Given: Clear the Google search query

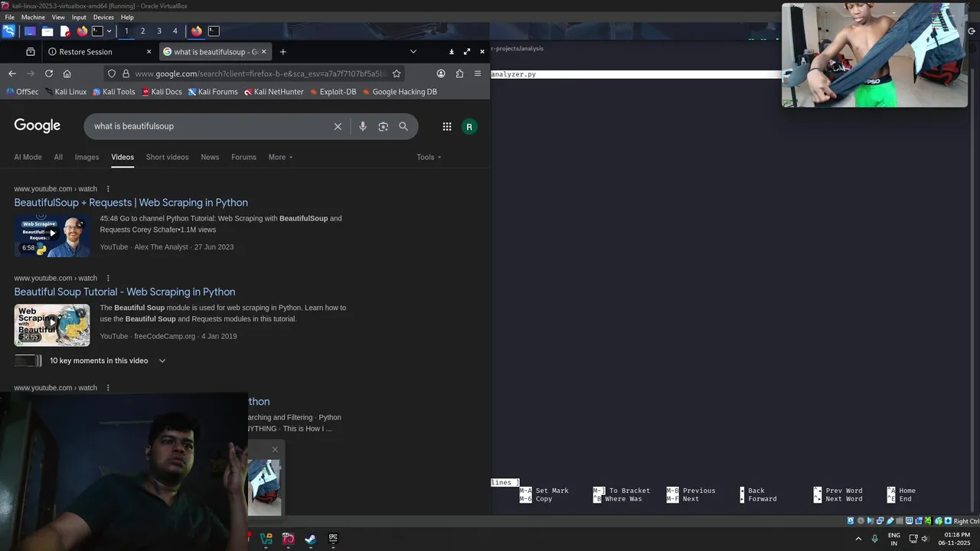Looking at the screenshot, I should (x=338, y=126).
